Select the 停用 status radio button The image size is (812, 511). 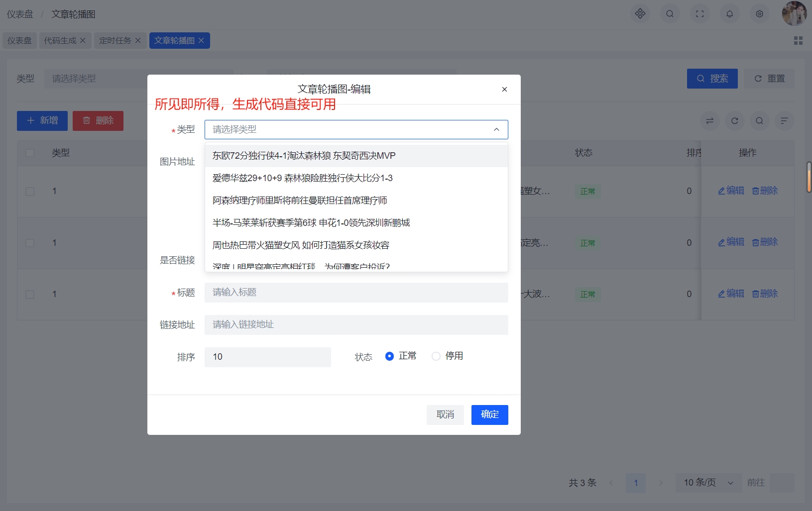point(436,356)
